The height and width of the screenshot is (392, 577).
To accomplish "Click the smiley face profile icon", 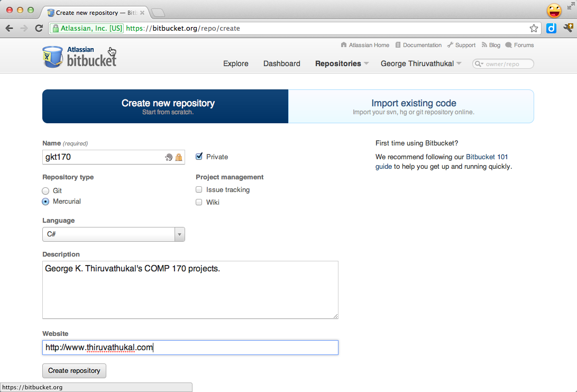I will (x=554, y=10).
